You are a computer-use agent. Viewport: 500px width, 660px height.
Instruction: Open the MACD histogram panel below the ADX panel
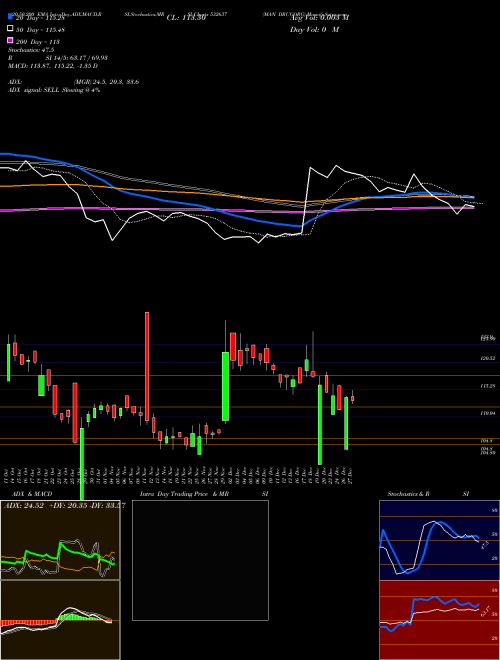[x=60, y=620]
